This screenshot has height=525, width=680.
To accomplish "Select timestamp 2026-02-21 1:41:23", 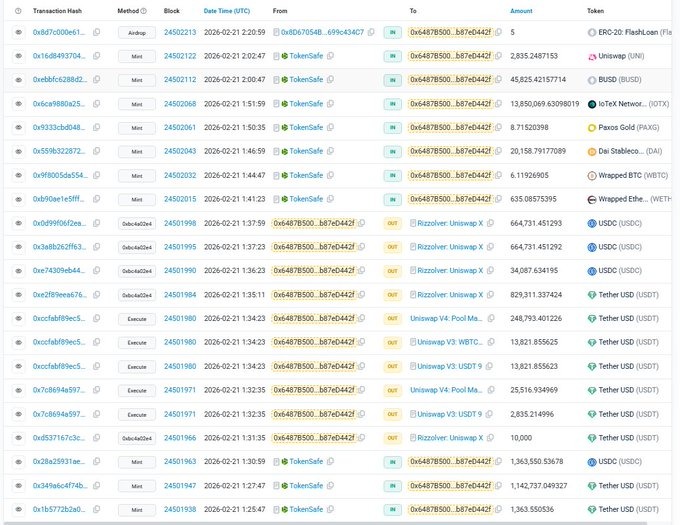I will 235,199.
